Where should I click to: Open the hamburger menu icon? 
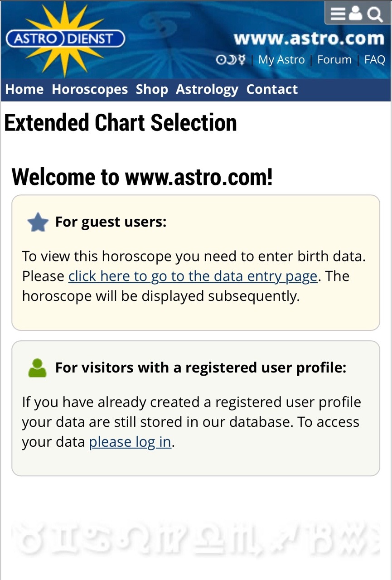tap(338, 14)
